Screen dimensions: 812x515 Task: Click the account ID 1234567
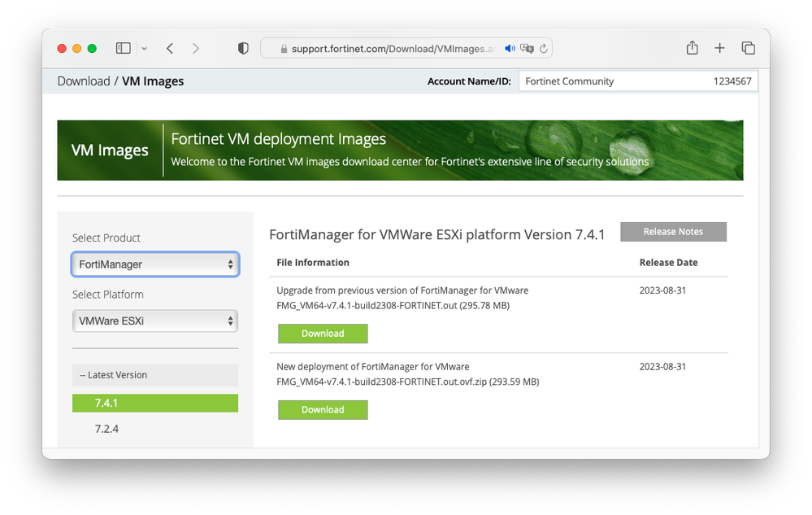(x=732, y=81)
